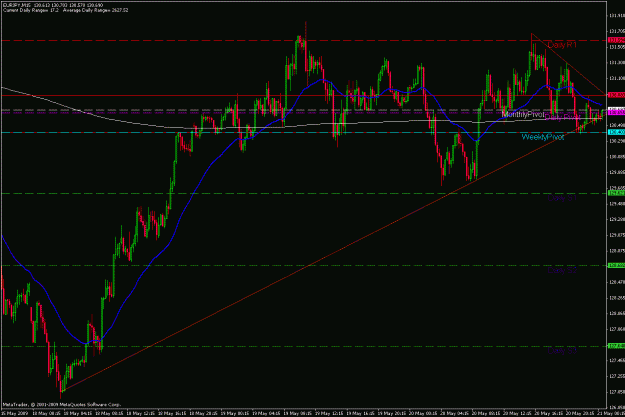Click the solid red horizontal price line tag
The height and width of the screenshot is (417, 625).
pyautogui.click(x=616, y=95)
